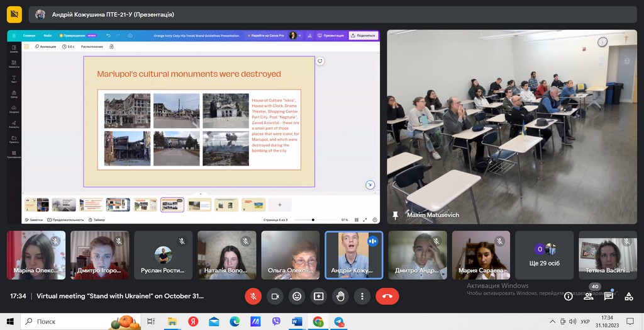Open the three-dot more options menu
This screenshot has width=644, height=330.
(x=362, y=296)
